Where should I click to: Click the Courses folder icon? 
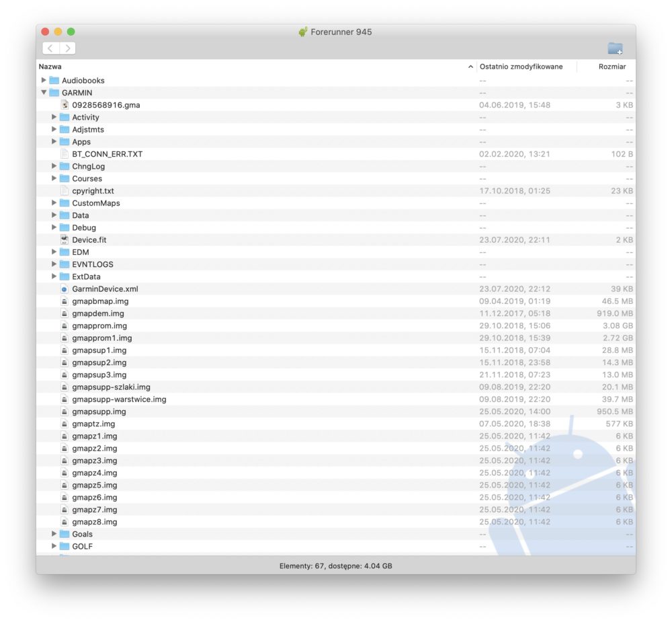tap(65, 178)
